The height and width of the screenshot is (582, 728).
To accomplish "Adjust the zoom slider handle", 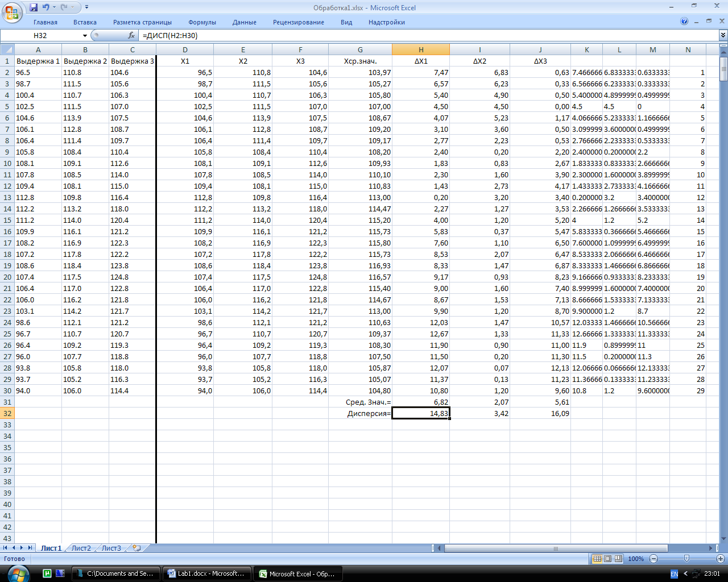I will coord(686,559).
